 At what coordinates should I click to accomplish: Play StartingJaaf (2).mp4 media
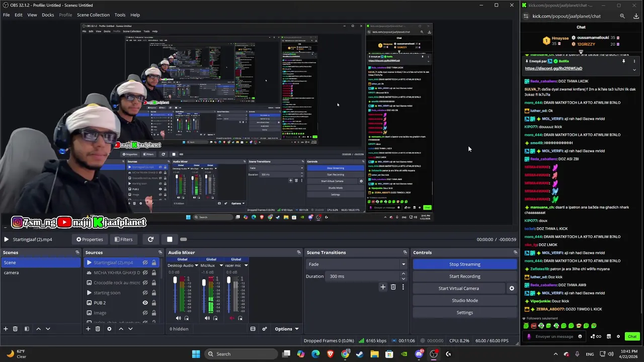(x=6, y=239)
